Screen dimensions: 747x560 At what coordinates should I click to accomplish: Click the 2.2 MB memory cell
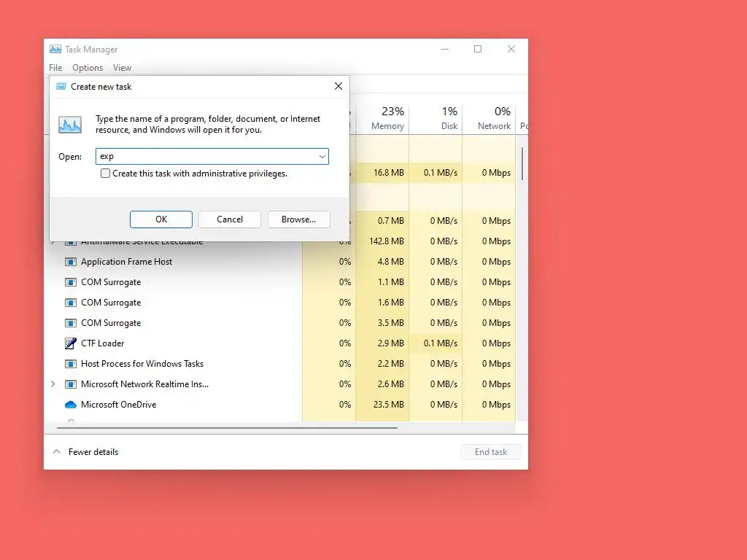[382, 364]
